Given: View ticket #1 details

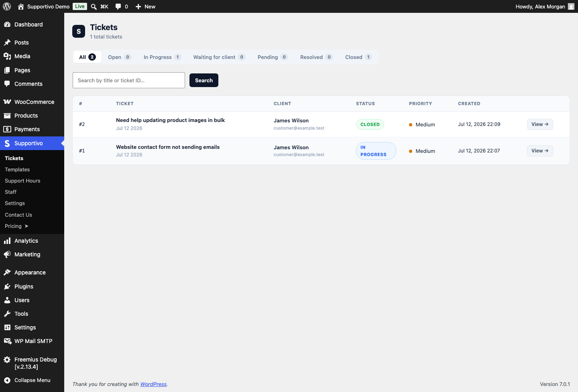Looking at the screenshot, I should point(540,151).
